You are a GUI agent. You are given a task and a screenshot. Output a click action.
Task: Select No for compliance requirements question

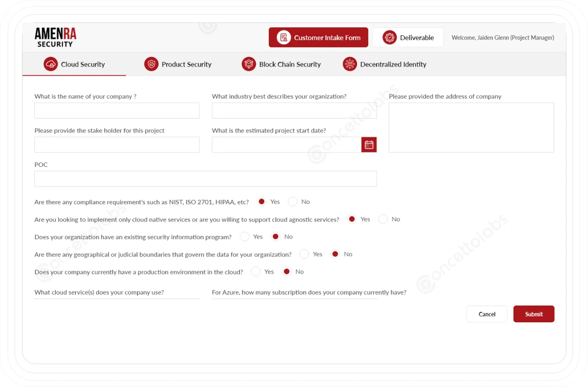point(293,201)
